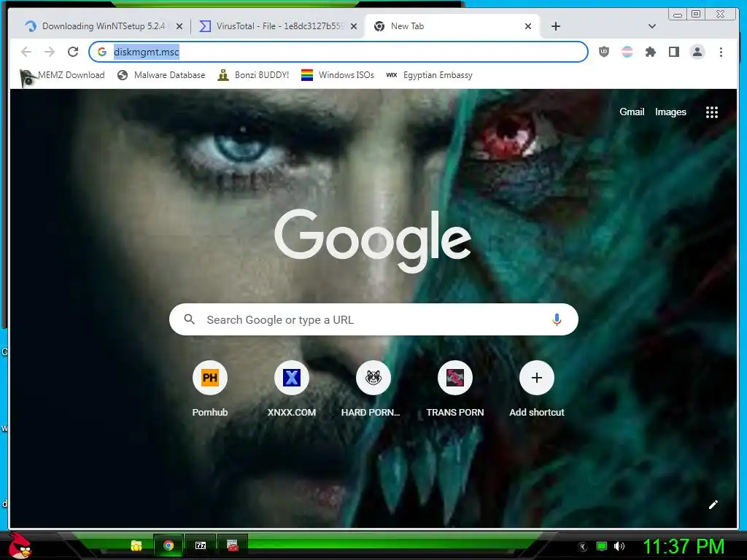747x560 pixels.
Task: Open the Egyptian Embassy bookmark
Action: (x=429, y=75)
